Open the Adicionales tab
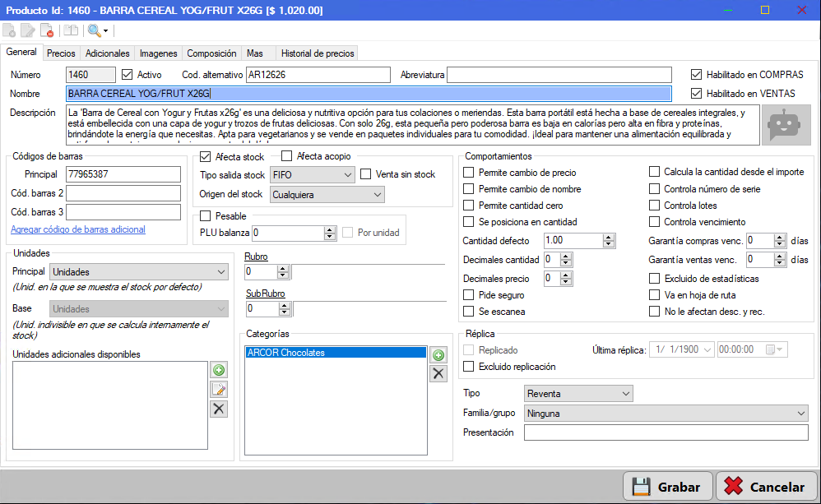This screenshot has height=504, width=821. click(x=107, y=53)
